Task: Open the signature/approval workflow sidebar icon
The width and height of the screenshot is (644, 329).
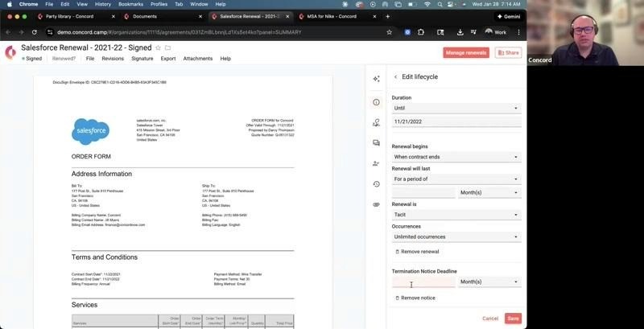Action: pyautogui.click(x=376, y=122)
